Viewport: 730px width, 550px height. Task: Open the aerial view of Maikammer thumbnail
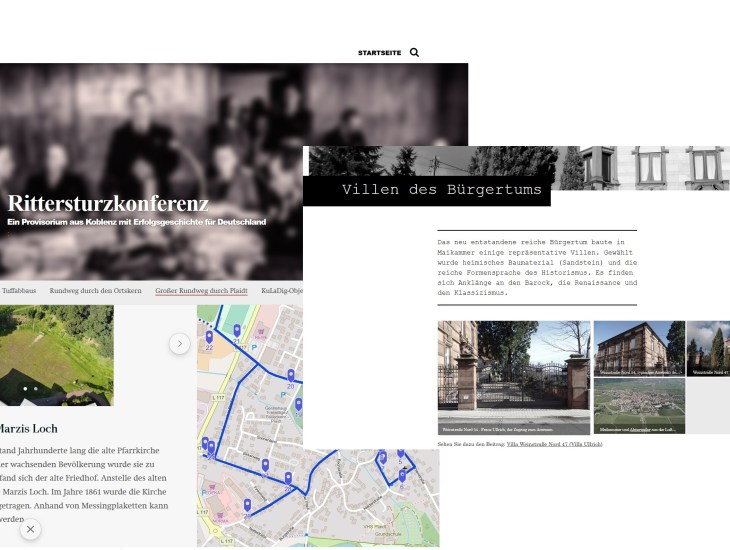coord(638,406)
